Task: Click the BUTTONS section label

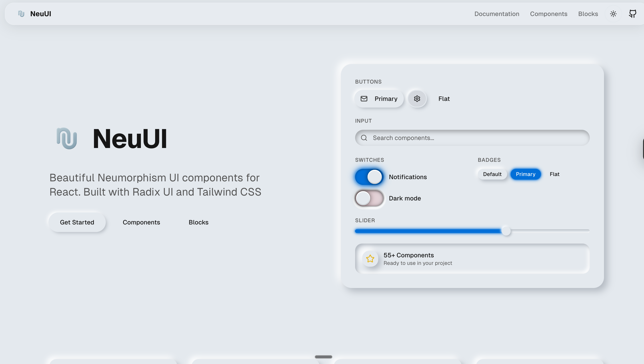Action: (x=368, y=82)
